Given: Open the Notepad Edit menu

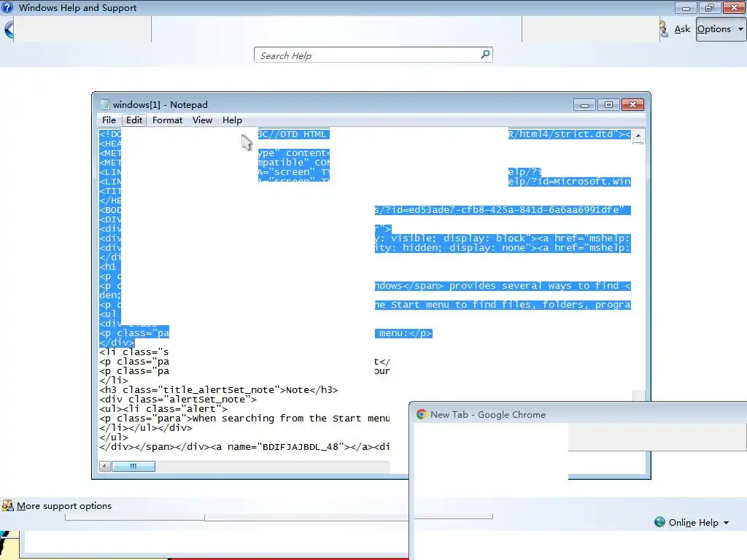Looking at the screenshot, I should [134, 120].
